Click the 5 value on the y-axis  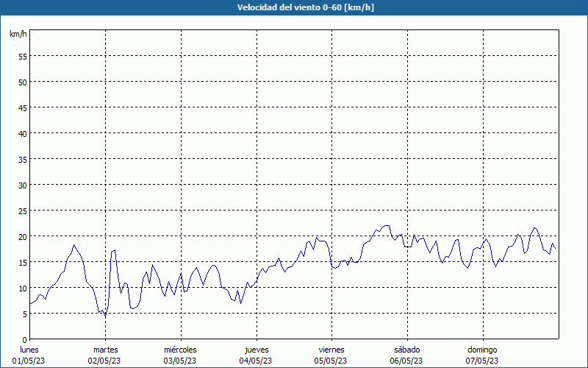pos(25,314)
